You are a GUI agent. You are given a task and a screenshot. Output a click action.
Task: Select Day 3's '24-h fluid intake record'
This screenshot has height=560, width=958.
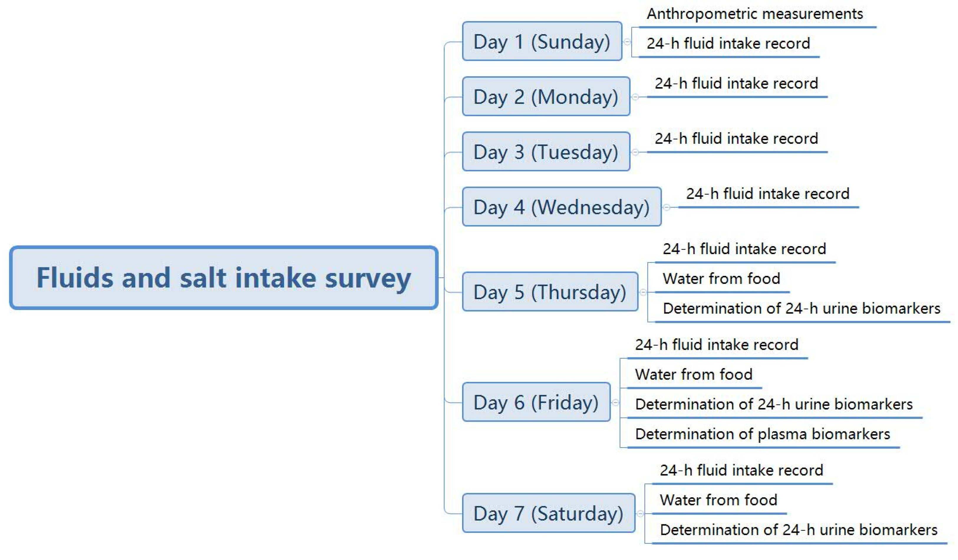tap(736, 139)
